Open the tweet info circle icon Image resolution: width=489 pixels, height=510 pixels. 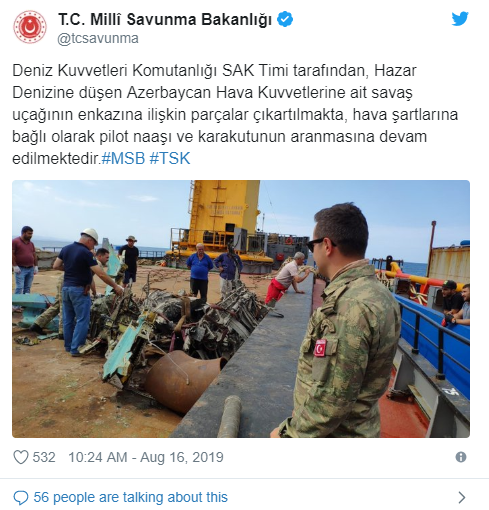pyautogui.click(x=461, y=457)
